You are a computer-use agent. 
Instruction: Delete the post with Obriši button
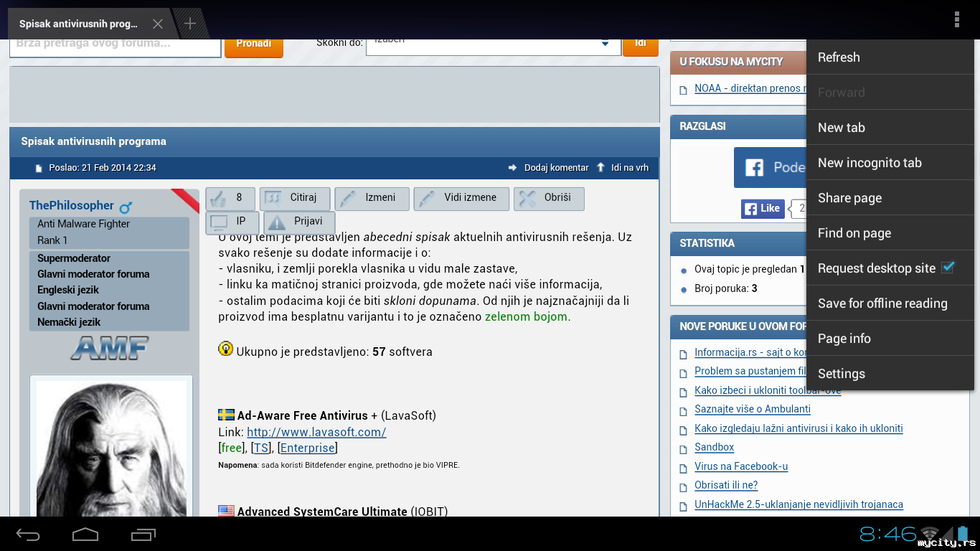click(x=549, y=199)
